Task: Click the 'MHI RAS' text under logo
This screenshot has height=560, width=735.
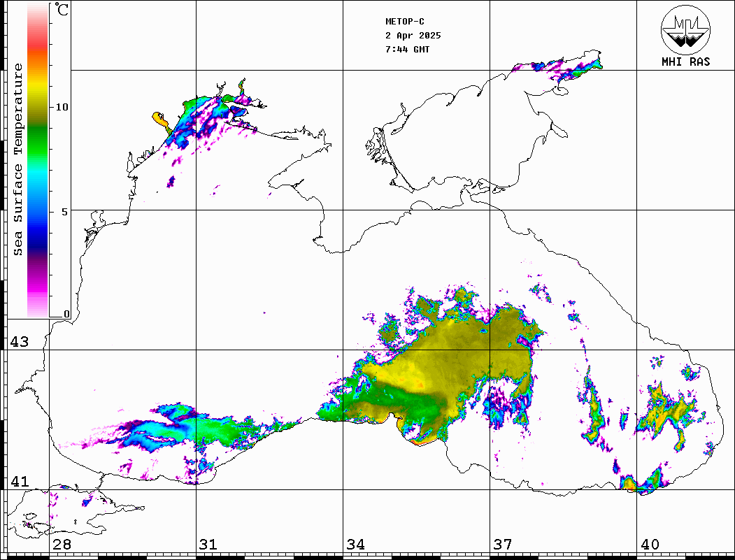Action: click(685, 62)
